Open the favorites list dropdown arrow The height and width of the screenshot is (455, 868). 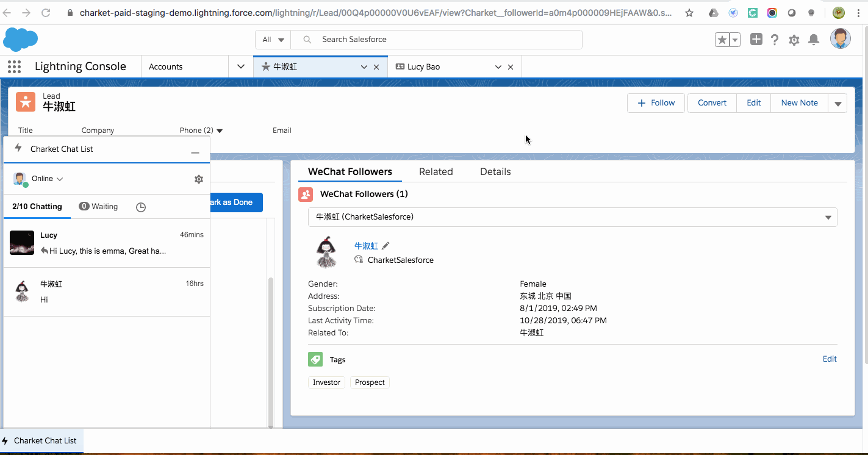coord(735,40)
